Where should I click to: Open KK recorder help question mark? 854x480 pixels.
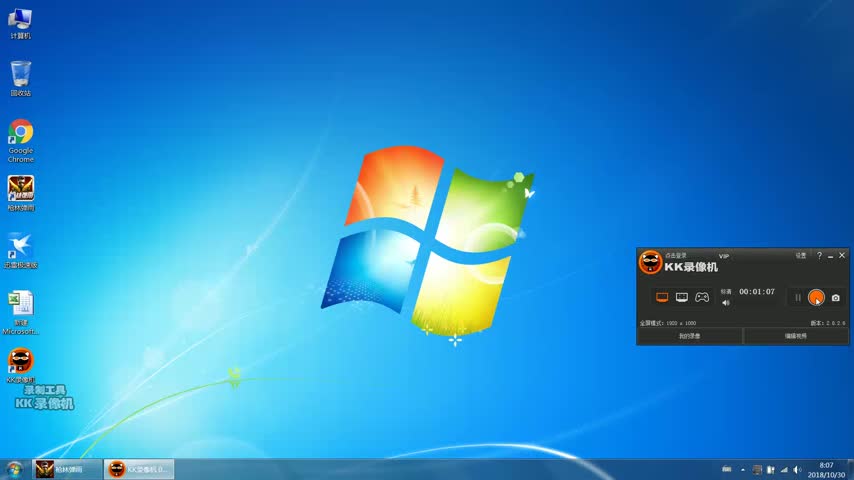click(819, 256)
